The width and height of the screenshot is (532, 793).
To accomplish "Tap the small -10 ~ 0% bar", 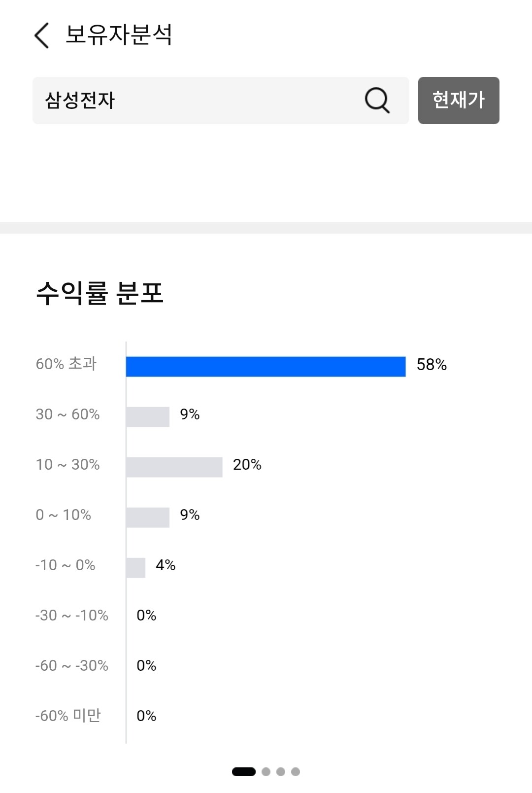I will click(x=136, y=568).
